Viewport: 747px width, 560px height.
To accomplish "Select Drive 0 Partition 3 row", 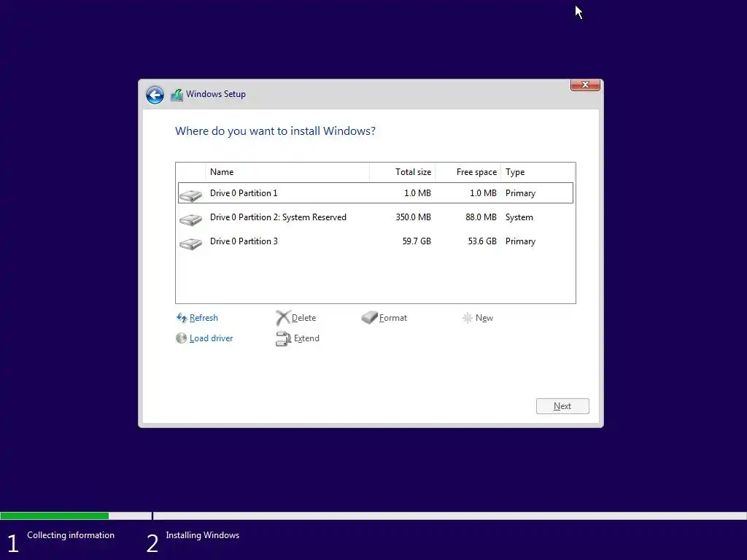I will click(x=376, y=241).
